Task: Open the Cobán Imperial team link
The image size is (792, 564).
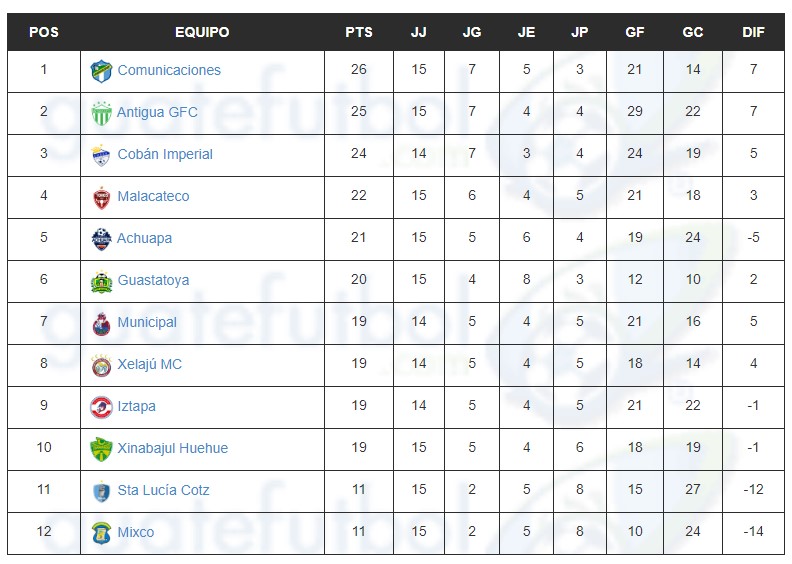Action: click(165, 154)
